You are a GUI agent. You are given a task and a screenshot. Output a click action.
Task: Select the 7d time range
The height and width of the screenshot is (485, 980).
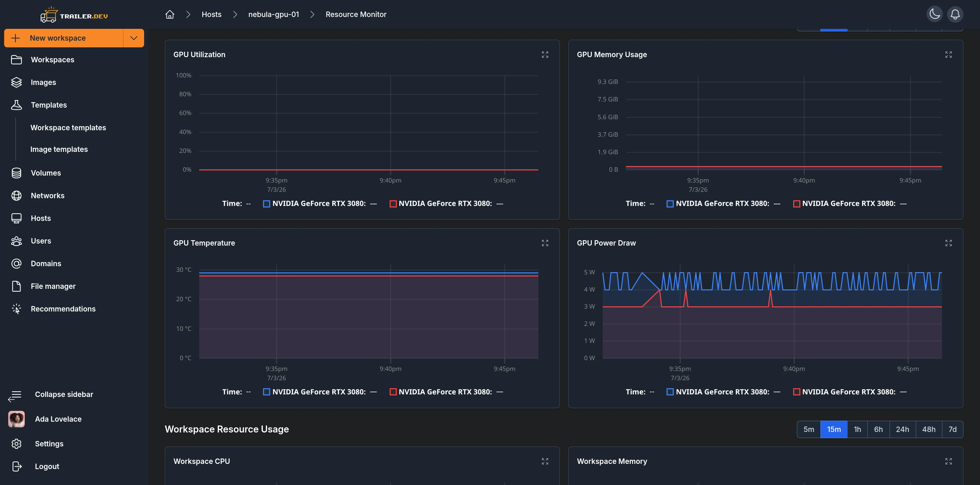(953, 429)
